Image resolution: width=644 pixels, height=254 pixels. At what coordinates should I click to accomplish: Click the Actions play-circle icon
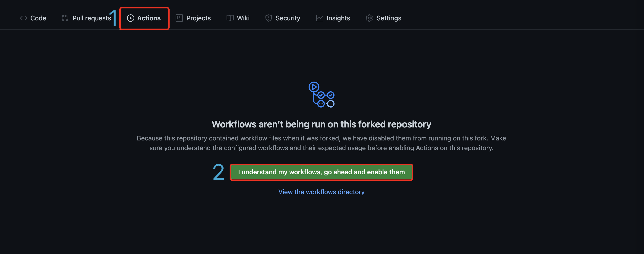click(130, 18)
